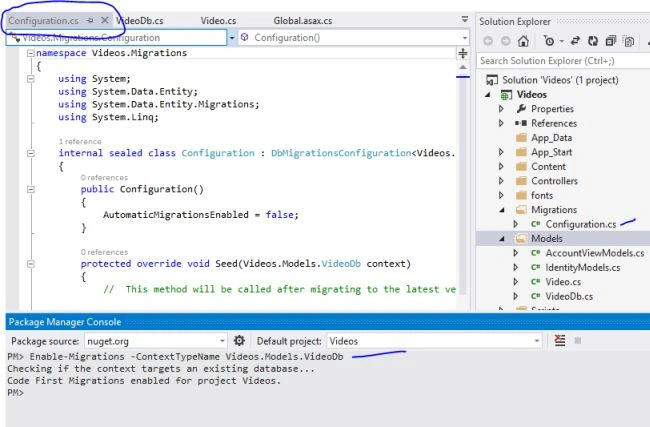Pin the Configuration.cs tab
The height and width of the screenshot is (427, 650).
(90, 20)
